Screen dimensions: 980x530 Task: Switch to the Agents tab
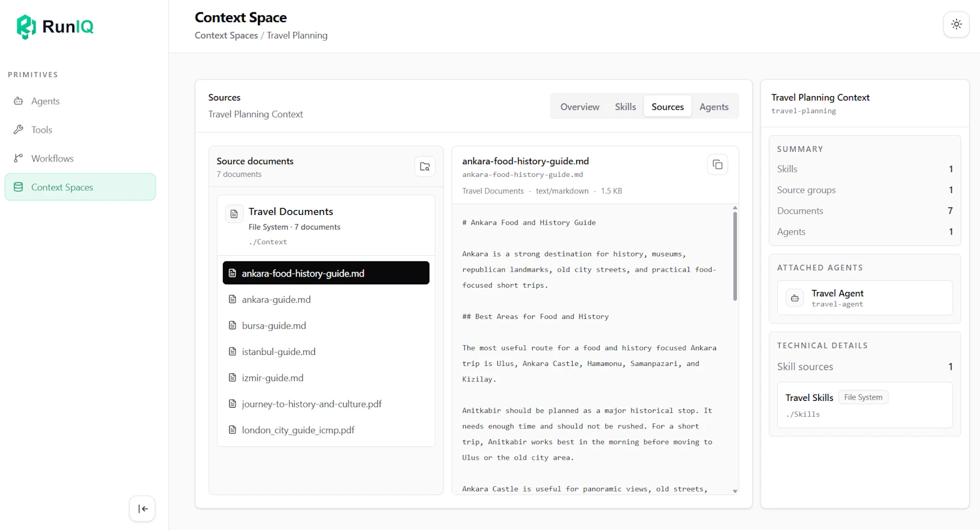tap(714, 106)
